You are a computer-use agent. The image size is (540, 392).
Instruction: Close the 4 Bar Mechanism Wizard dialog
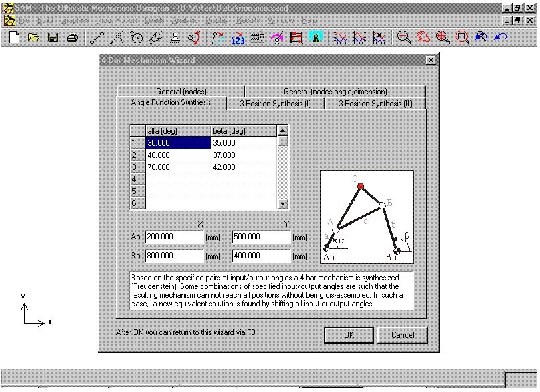coord(430,60)
